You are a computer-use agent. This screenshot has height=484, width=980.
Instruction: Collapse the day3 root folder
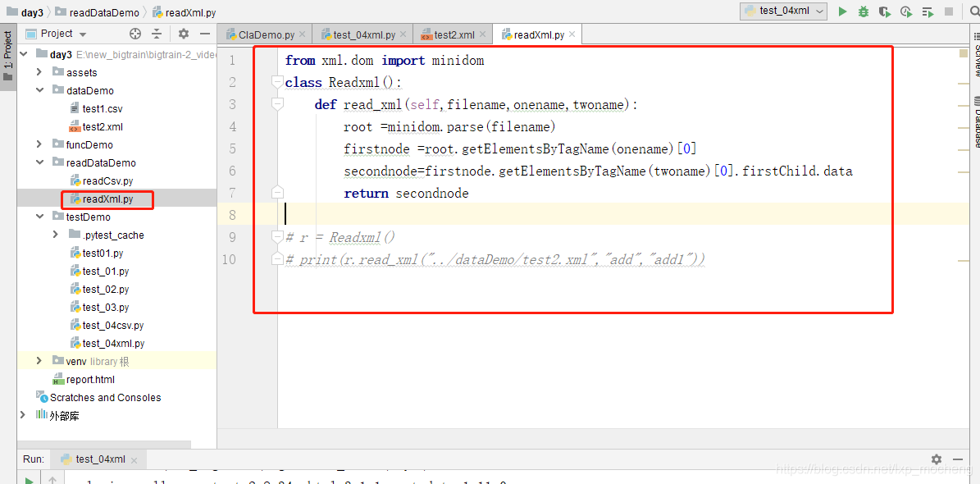click(x=24, y=54)
